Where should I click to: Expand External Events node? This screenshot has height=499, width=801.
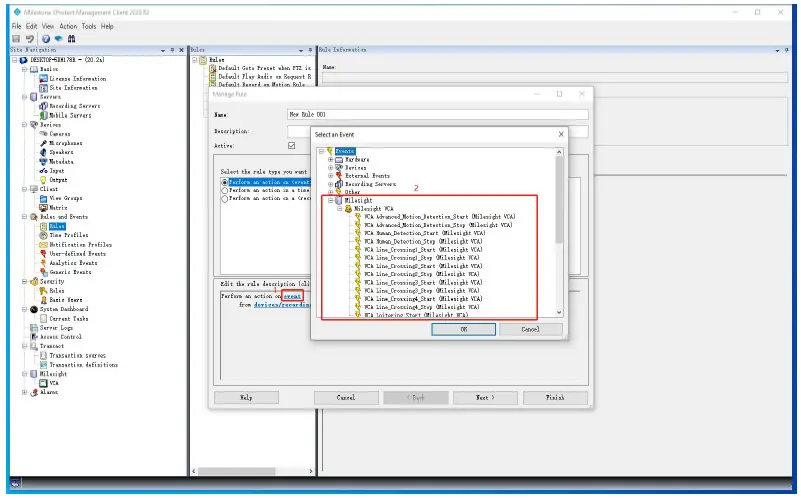tap(331, 176)
